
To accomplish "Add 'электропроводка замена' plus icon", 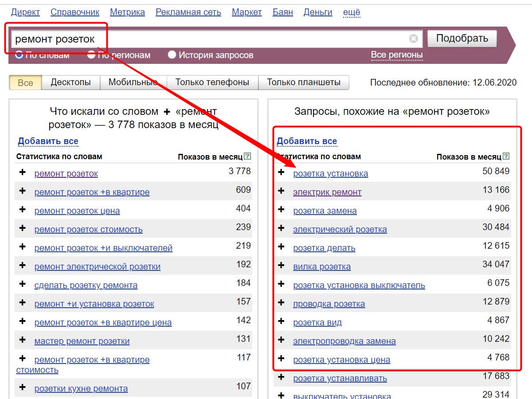I will (281, 340).
